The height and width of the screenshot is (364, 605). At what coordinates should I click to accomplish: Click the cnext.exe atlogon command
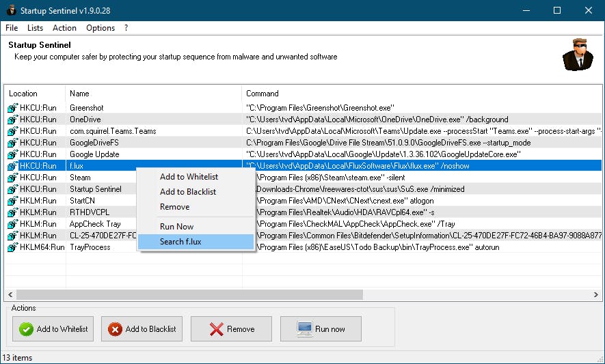pyautogui.click(x=345, y=201)
